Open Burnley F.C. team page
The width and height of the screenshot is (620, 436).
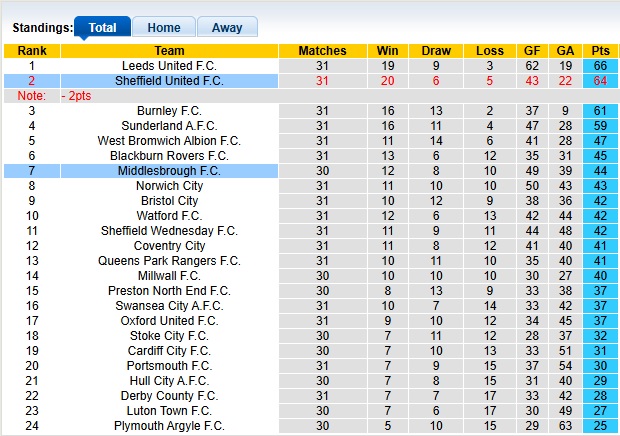(169, 111)
